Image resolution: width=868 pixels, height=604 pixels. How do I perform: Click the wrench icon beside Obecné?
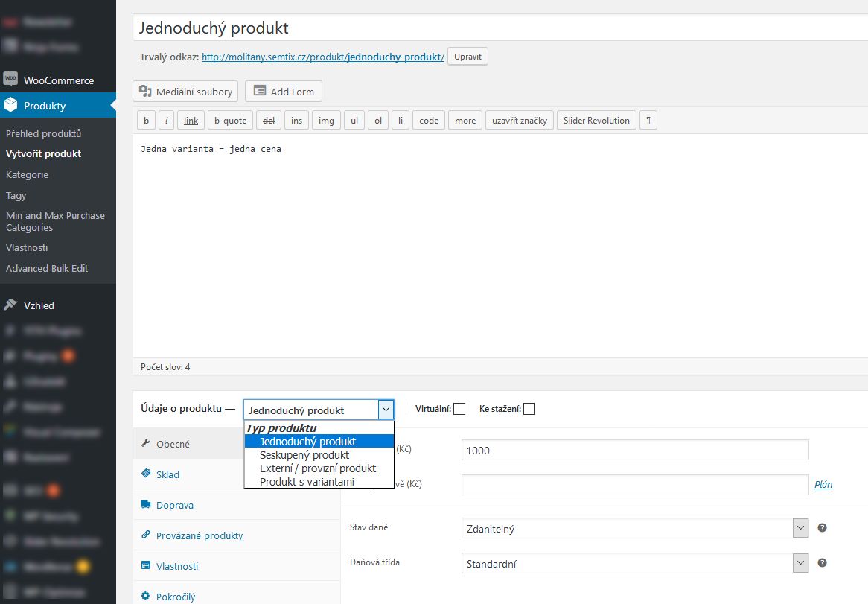click(x=146, y=444)
